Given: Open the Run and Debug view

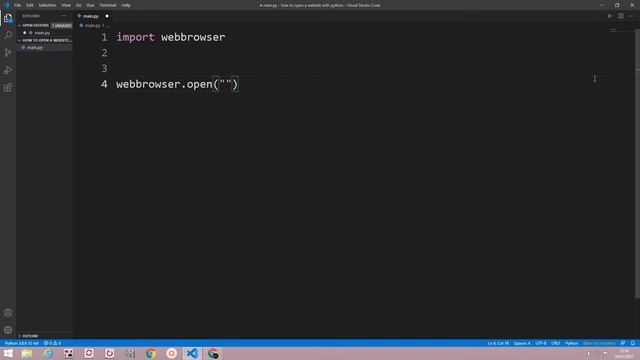Looking at the screenshot, I should (x=8, y=70).
